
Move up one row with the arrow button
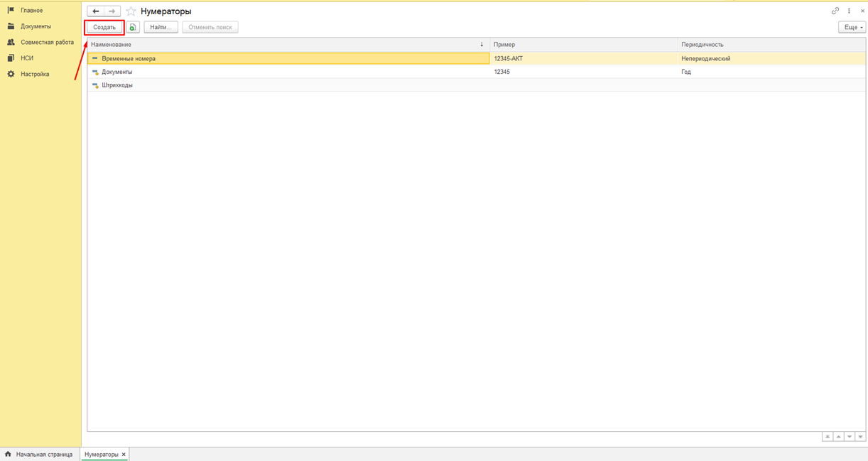[x=839, y=437]
